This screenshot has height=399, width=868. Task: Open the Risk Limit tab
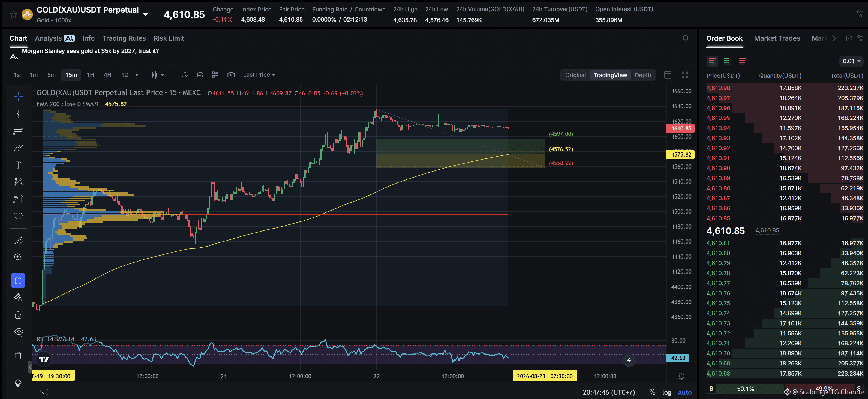[x=169, y=38]
